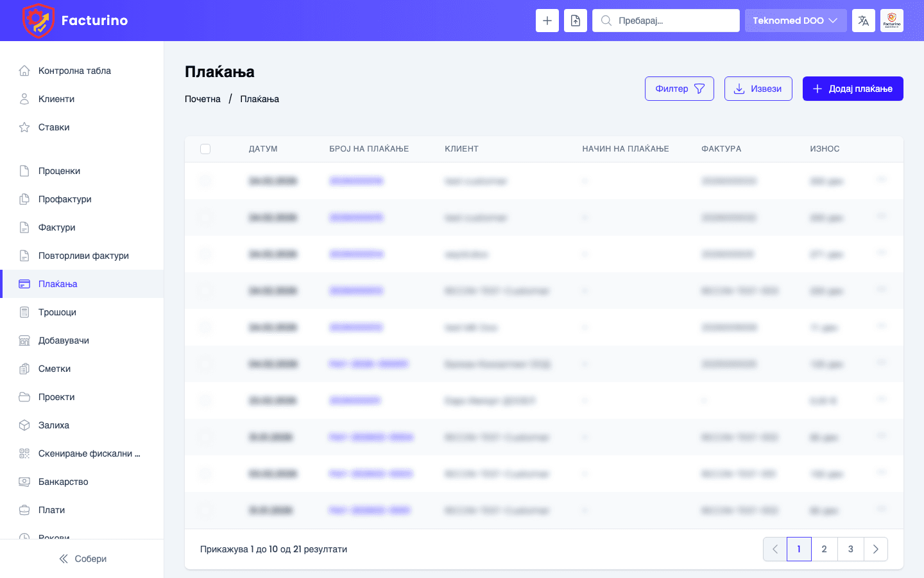The image size is (924, 578).
Task: Expand the Филтер filter panel
Action: (679, 89)
